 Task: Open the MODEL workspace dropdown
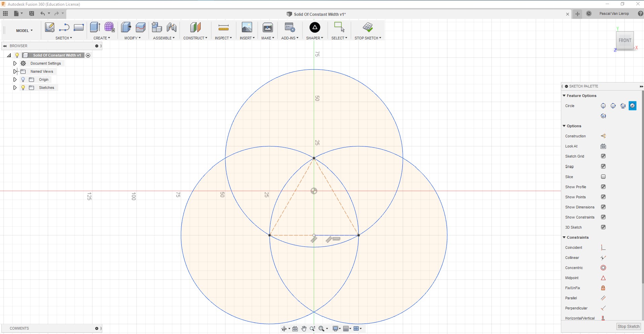tap(24, 31)
